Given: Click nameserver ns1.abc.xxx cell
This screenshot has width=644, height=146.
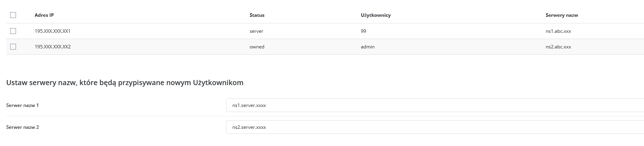Looking at the screenshot, I should 558,31.
